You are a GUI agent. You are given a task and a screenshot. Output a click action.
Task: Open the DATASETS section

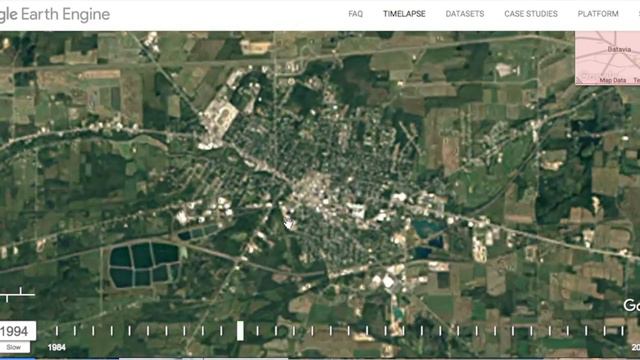(x=464, y=14)
